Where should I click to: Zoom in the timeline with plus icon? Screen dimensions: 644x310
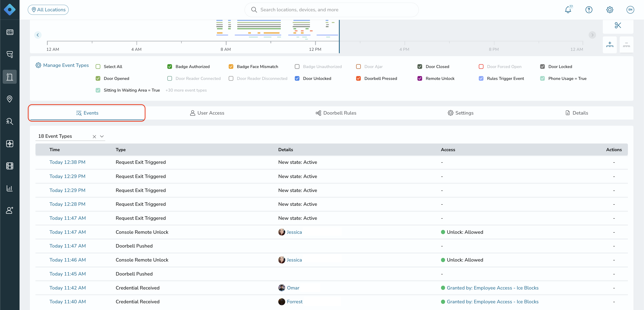[x=609, y=44]
